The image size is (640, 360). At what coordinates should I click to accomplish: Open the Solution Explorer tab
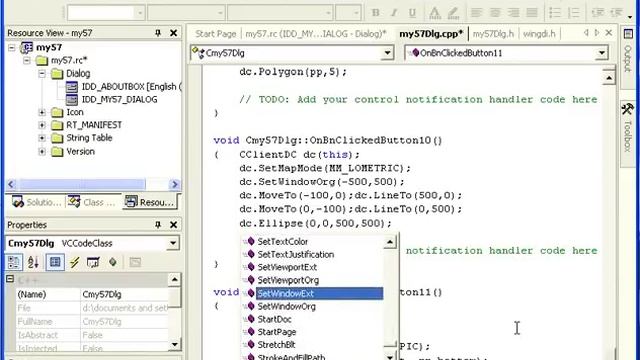click(36, 202)
